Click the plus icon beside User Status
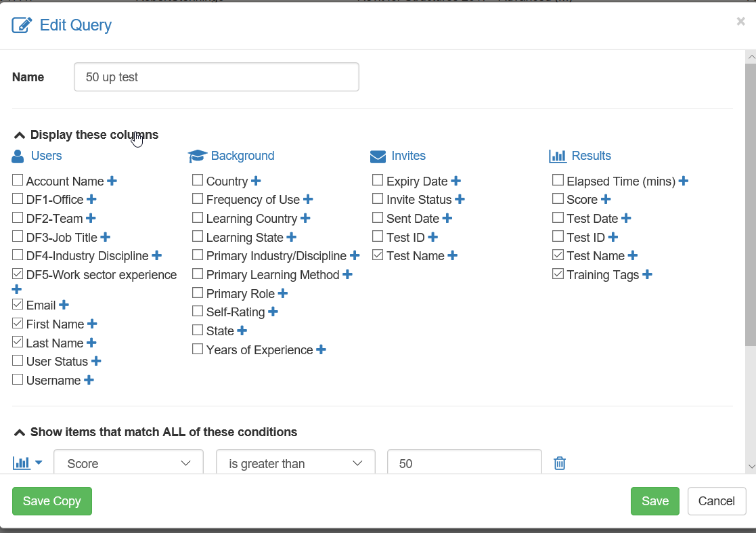This screenshot has width=756, height=533. tap(96, 361)
